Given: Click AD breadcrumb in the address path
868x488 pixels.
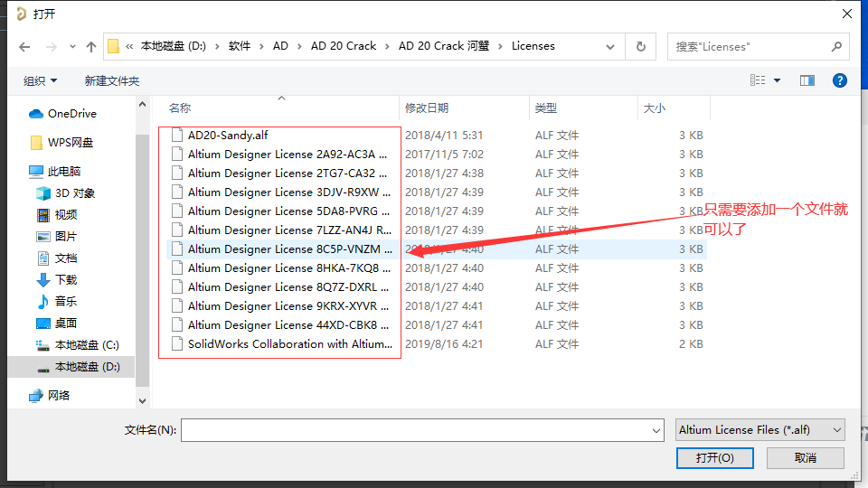Looking at the screenshot, I should [x=280, y=46].
